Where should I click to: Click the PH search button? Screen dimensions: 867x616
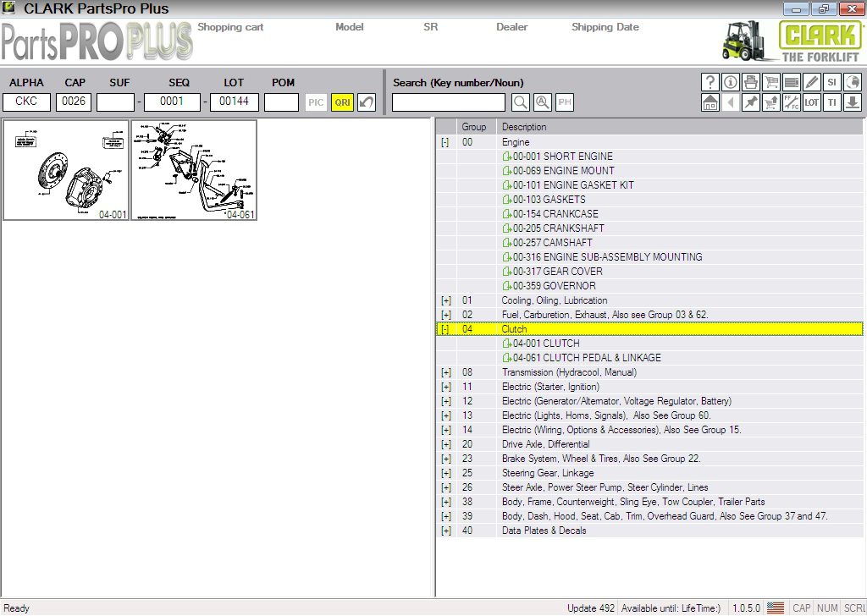pyautogui.click(x=565, y=102)
